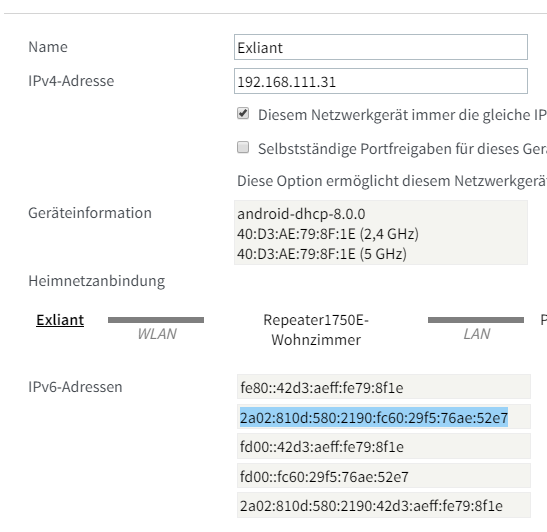Click the Name input field containing Exliant
This screenshot has height=532, width=547.
point(381,47)
